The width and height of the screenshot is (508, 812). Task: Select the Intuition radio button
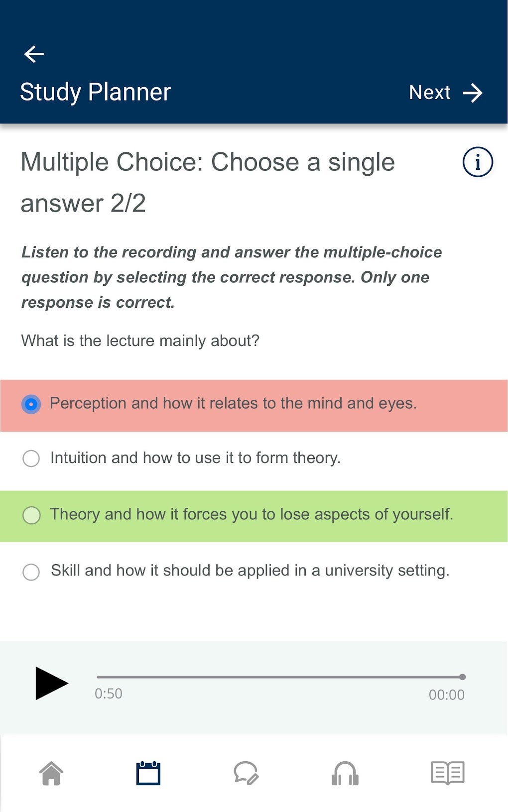31,459
